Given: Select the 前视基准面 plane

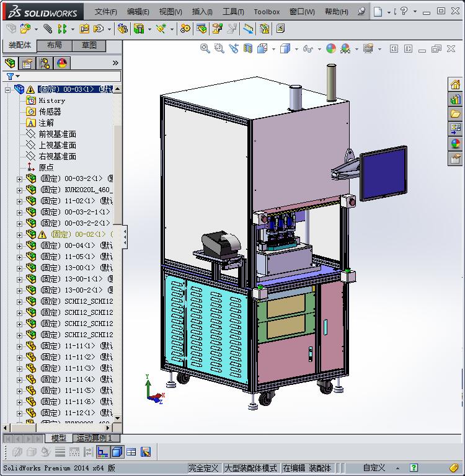Looking at the screenshot, I should [x=58, y=134].
